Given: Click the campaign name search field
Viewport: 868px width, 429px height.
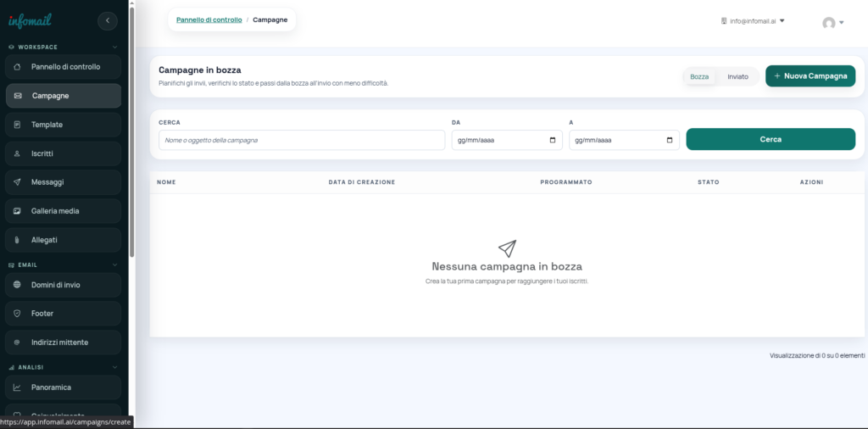Looking at the screenshot, I should (301, 140).
